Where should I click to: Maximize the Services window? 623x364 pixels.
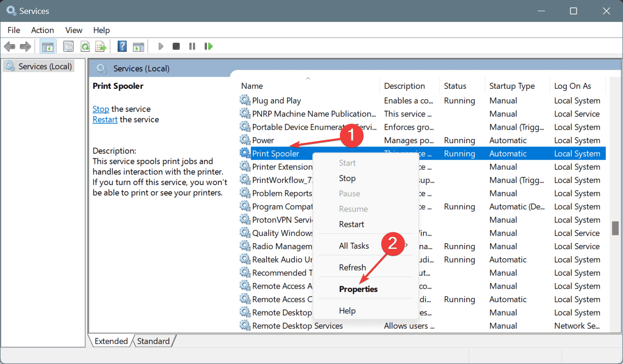[574, 11]
